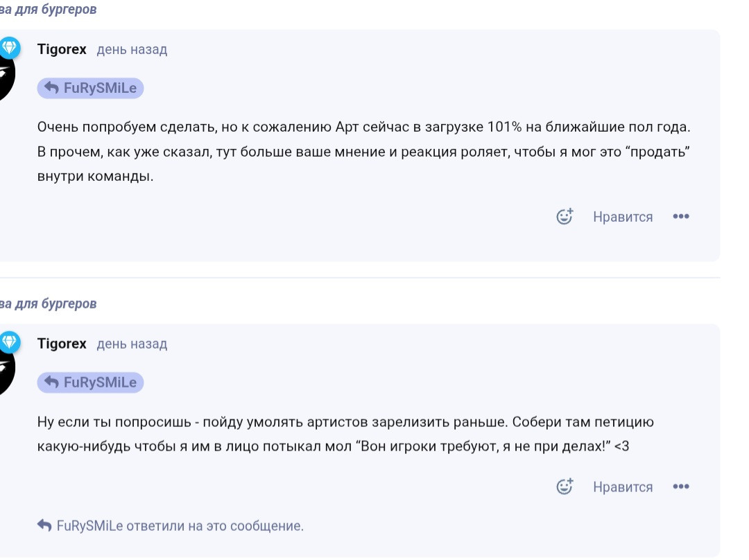Image resolution: width=749 pixels, height=560 pixels.
Task: Open FuRySMiLe reply tag in first comment
Action: (x=90, y=88)
